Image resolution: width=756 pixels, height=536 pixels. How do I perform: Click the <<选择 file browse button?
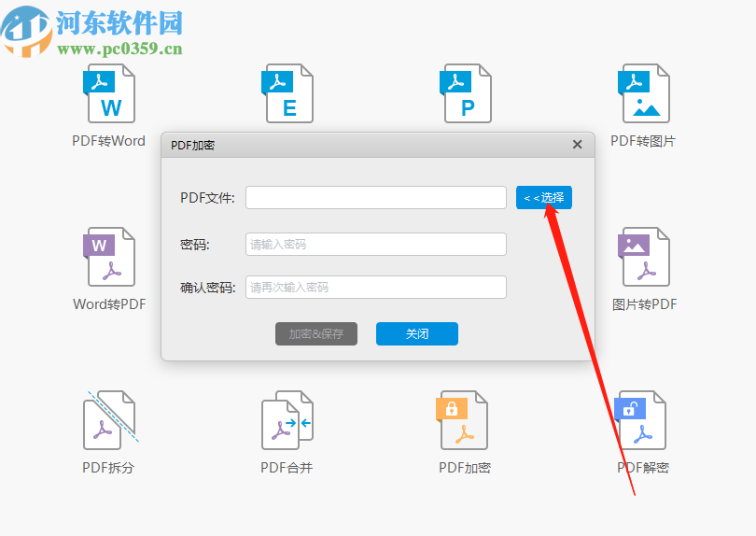pyautogui.click(x=544, y=198)
